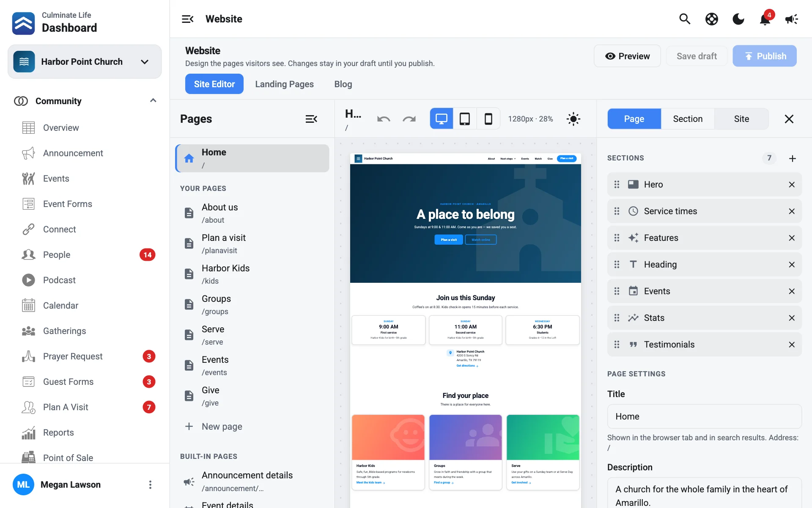Viewport: 812px width, 508px height.
Task: Click the Stats section drag handle
Action: tap(617, 318)
